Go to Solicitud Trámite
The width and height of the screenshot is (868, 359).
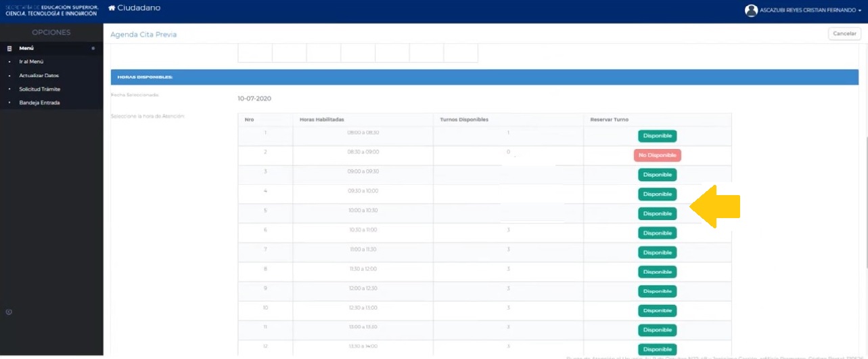pyautogui.click(x=40, y=89)
